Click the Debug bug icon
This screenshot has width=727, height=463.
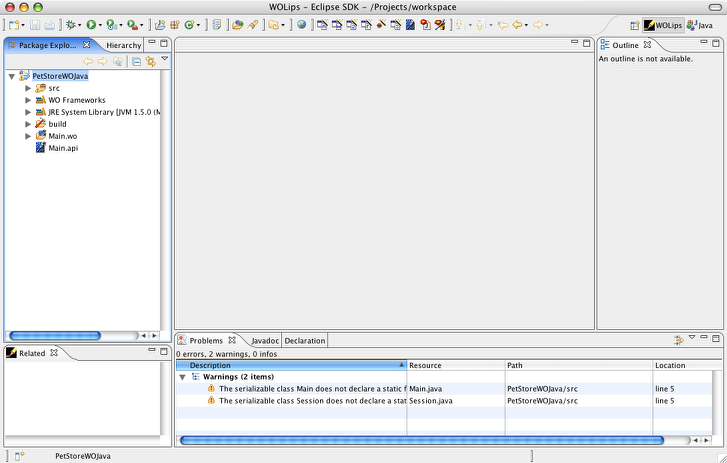(70, 25)
